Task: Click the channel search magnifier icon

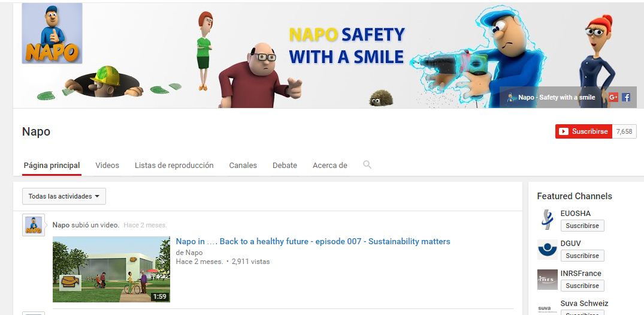Action: [367, 165]
